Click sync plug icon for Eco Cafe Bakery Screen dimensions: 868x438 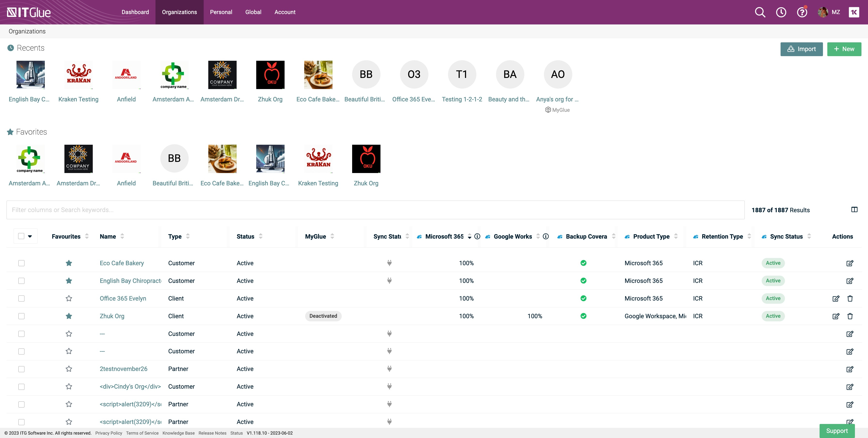point(389,263)
